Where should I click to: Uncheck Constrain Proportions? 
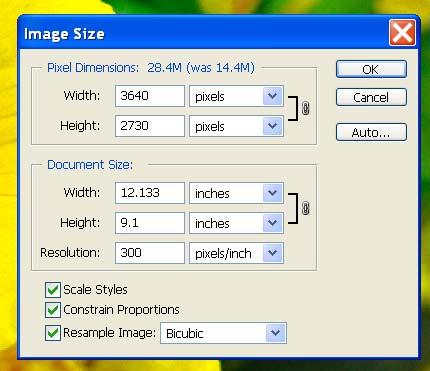click(x=53, y=310)
